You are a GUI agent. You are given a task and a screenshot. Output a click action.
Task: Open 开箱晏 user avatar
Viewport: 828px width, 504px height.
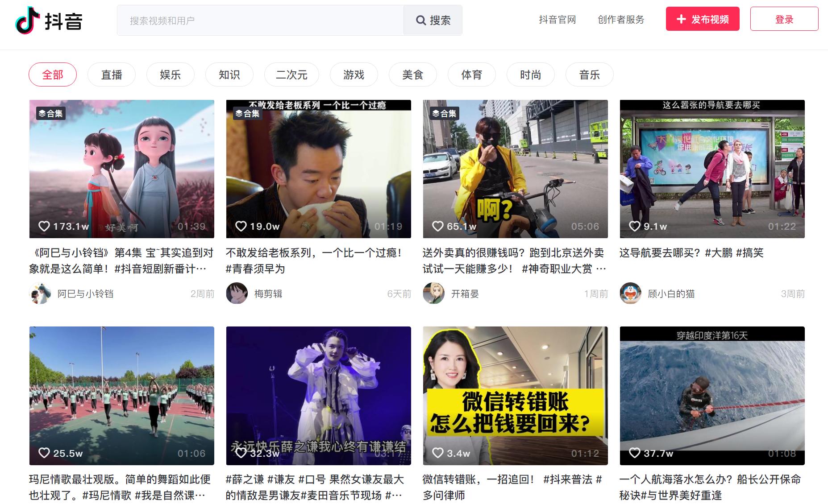point(433,293)
